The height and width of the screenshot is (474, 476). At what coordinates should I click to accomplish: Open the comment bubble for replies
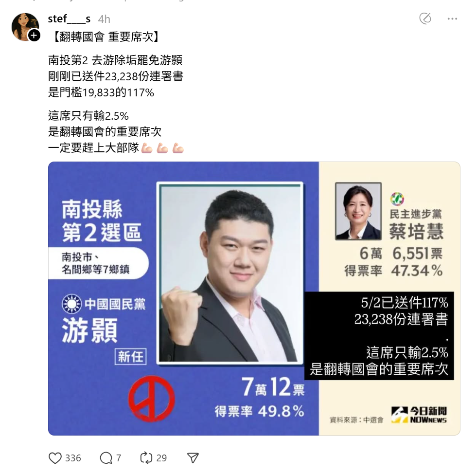coord(106,458)
